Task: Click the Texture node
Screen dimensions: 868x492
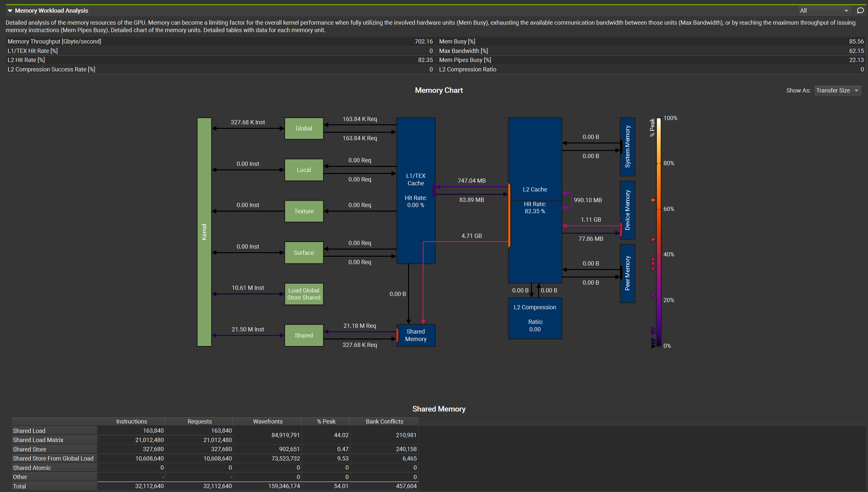Action: (304, 211)
